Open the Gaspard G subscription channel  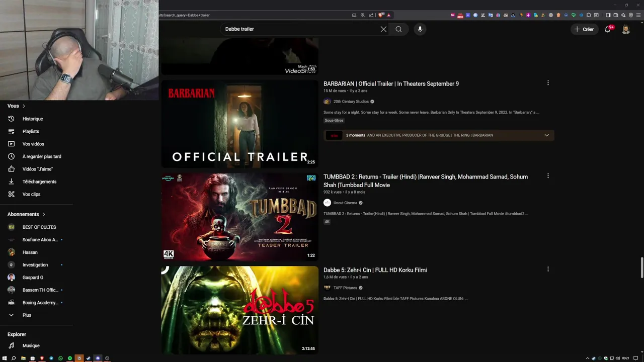(33, 278)
